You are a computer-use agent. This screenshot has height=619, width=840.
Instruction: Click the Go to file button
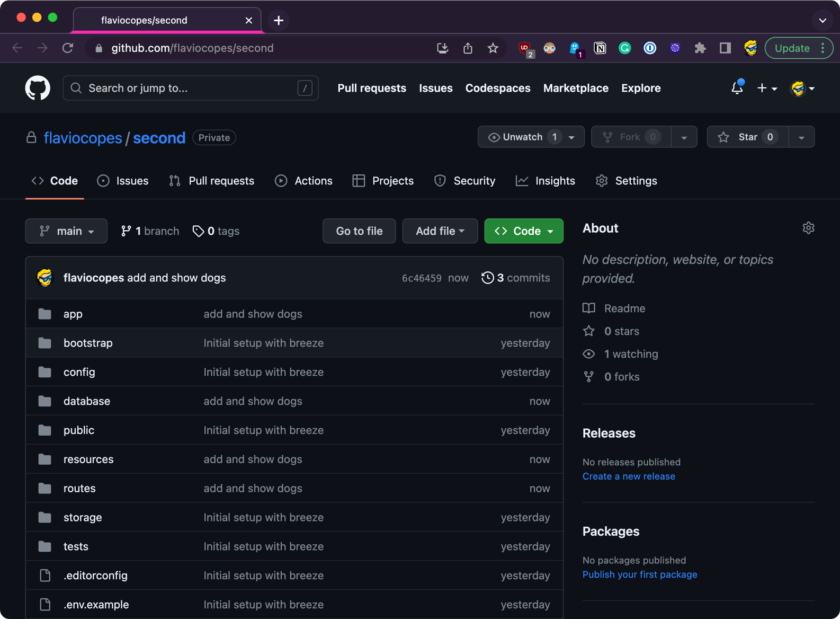(x=359, y=231)
